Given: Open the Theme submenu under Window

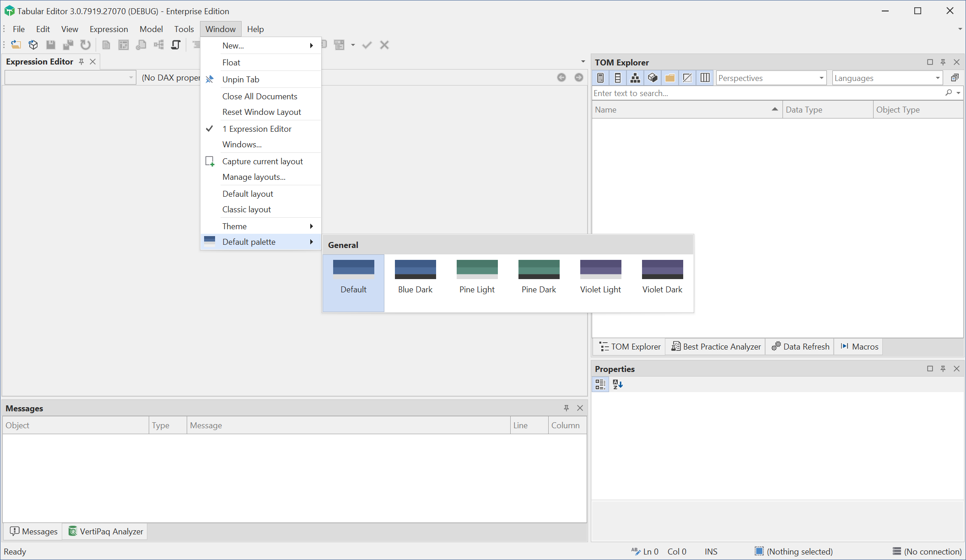Looking at the screenshot, I should tap(259, 226).
